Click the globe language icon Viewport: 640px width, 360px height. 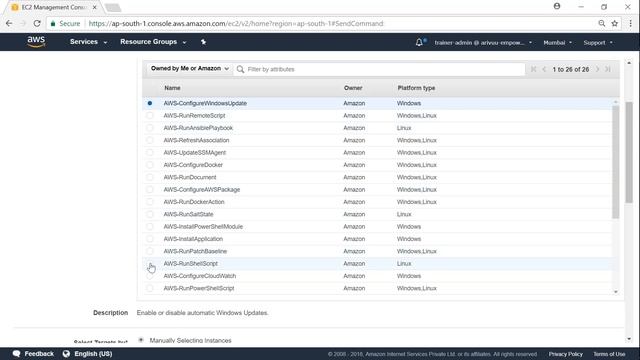point(66,353)
